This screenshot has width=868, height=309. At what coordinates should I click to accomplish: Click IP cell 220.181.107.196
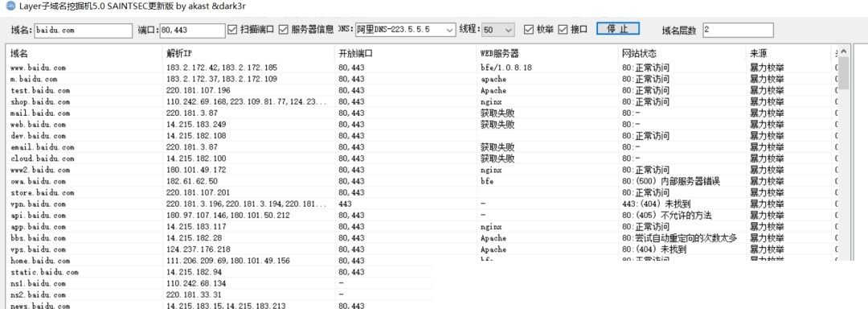pyautogui.click(x=199, y=90)
